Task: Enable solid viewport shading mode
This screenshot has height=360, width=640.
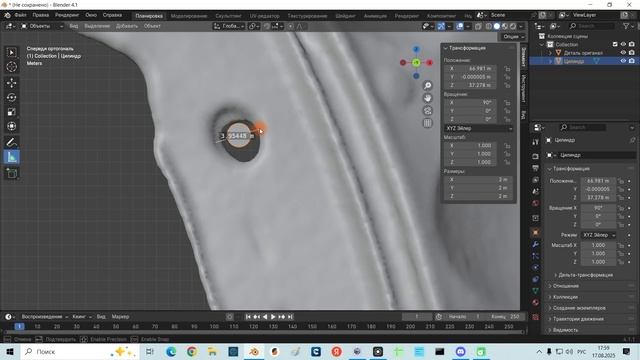Action: (497, 26)
